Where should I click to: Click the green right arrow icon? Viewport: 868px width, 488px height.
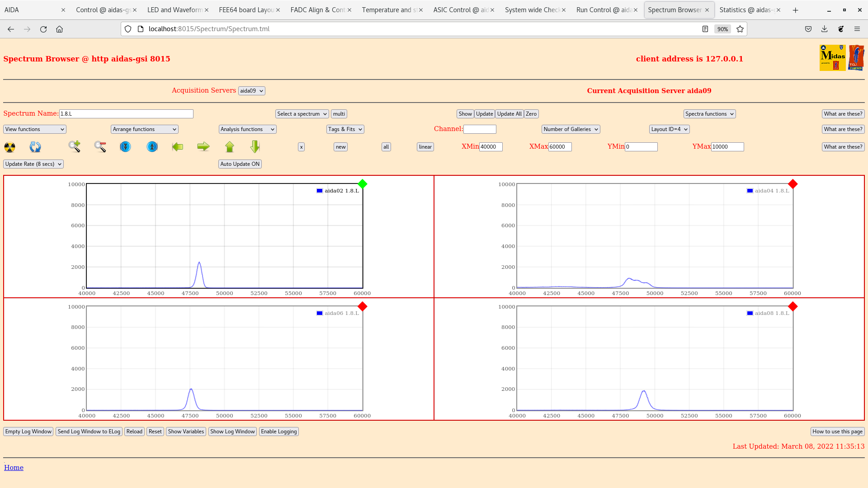[203, 146]
